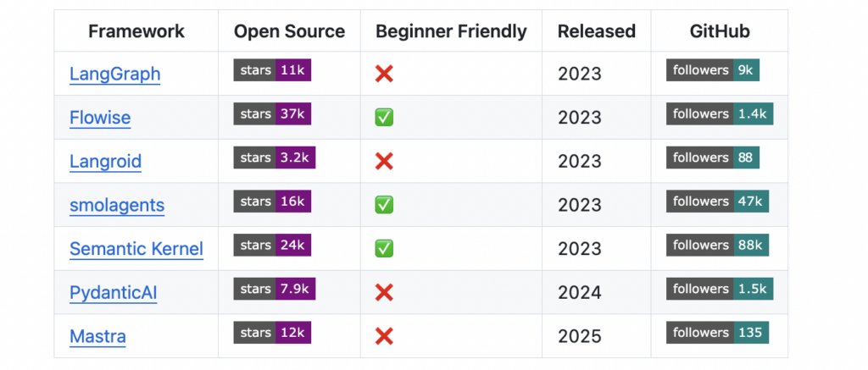Screen dimensions: 868x370
Task: Click the green checkmark in the Flowise row
Action: tap(384, 118)
